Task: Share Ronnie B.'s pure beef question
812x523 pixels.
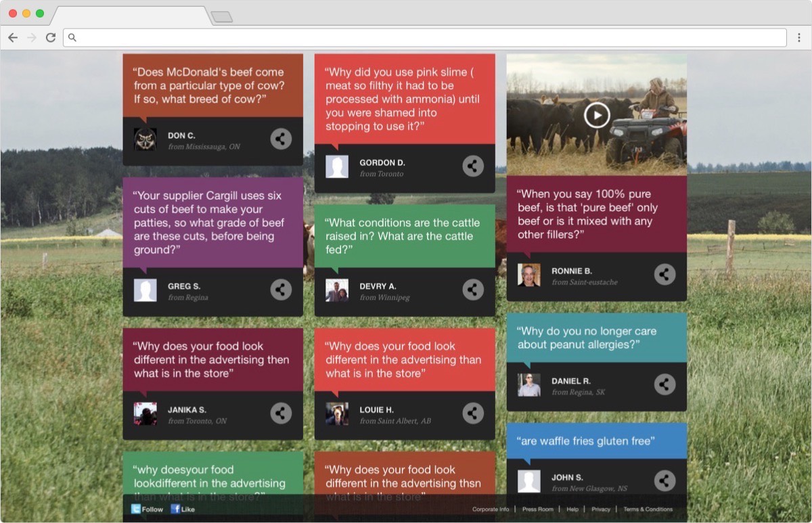Action: [x=664, y=274]
